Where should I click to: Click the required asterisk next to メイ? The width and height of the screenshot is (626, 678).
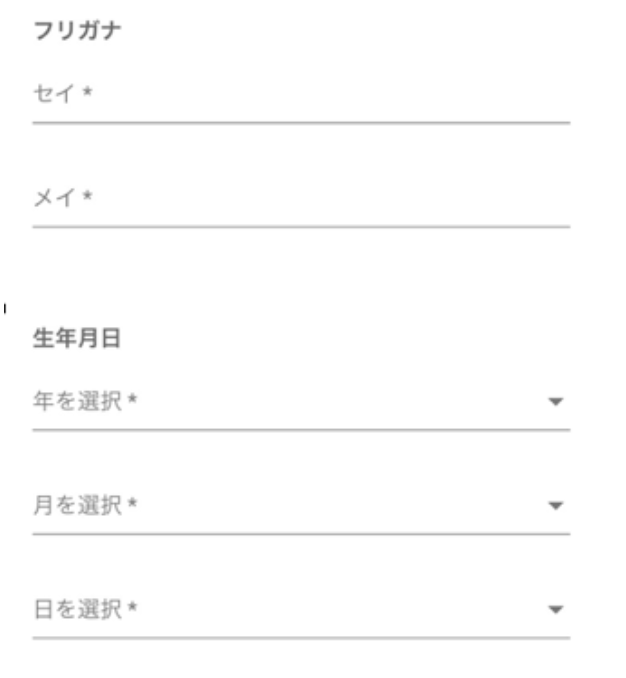[88, 195]
